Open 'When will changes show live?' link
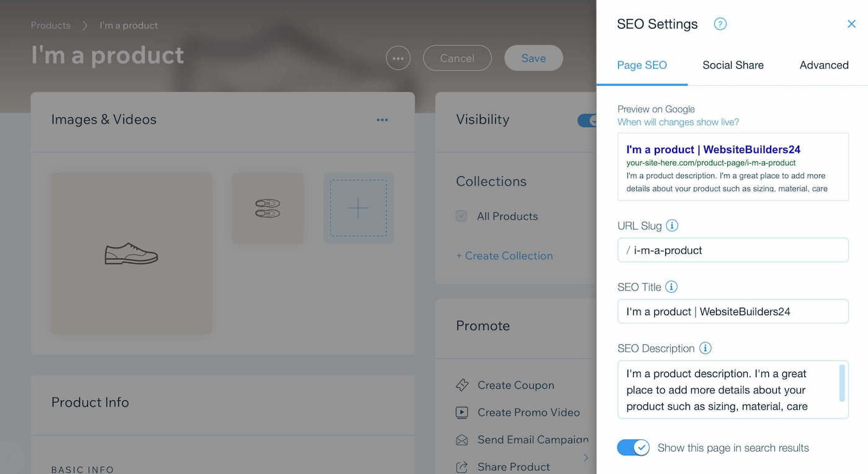The image size is (868, 474). point(678,122)
